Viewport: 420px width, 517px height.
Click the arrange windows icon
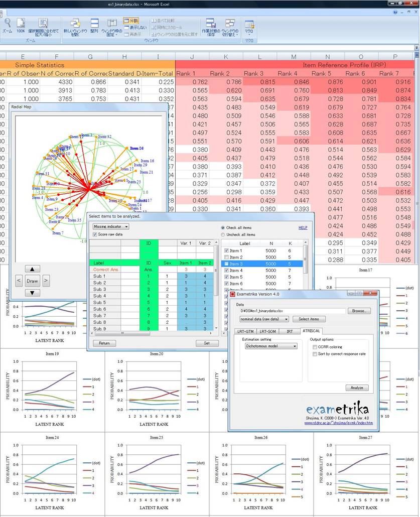[94, 24]
